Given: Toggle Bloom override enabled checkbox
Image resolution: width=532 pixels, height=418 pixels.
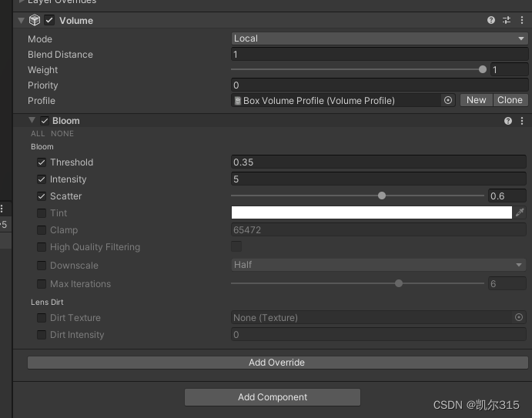Looking at the screenshot, I should 45,121.
